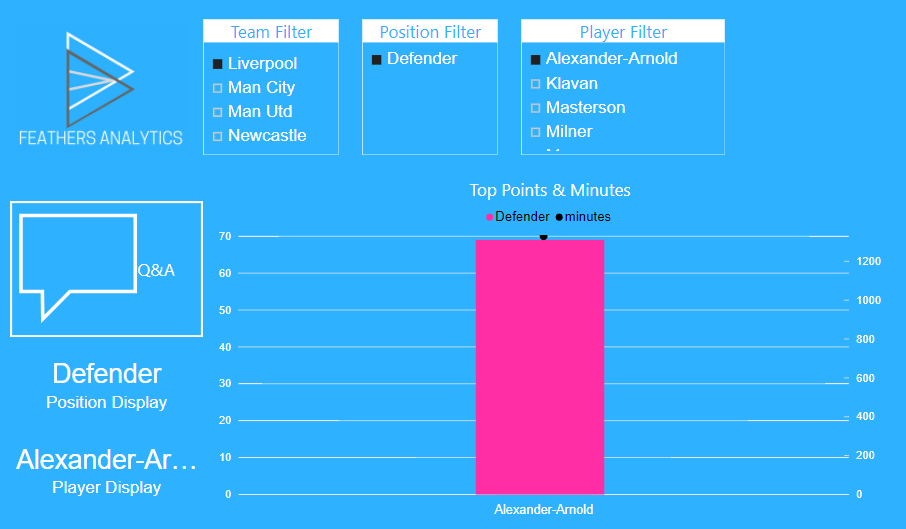The image size is (906, 529).
Task: Check the Man Utd team checkbox
Action: click(218, 112)
